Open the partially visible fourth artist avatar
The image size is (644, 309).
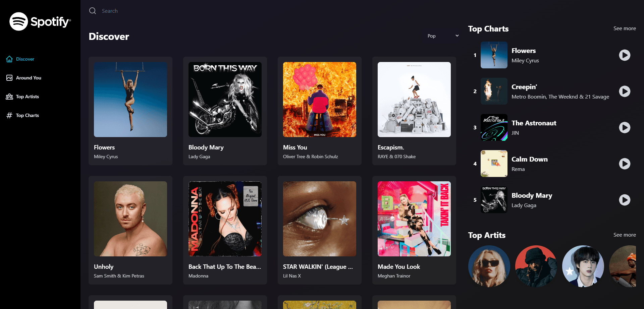[623, 266]
